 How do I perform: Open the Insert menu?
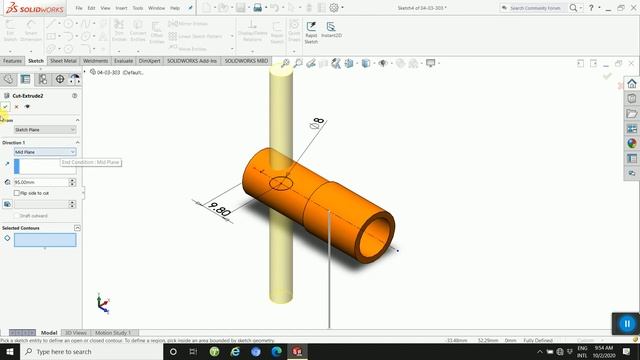(x=121, y=8)
